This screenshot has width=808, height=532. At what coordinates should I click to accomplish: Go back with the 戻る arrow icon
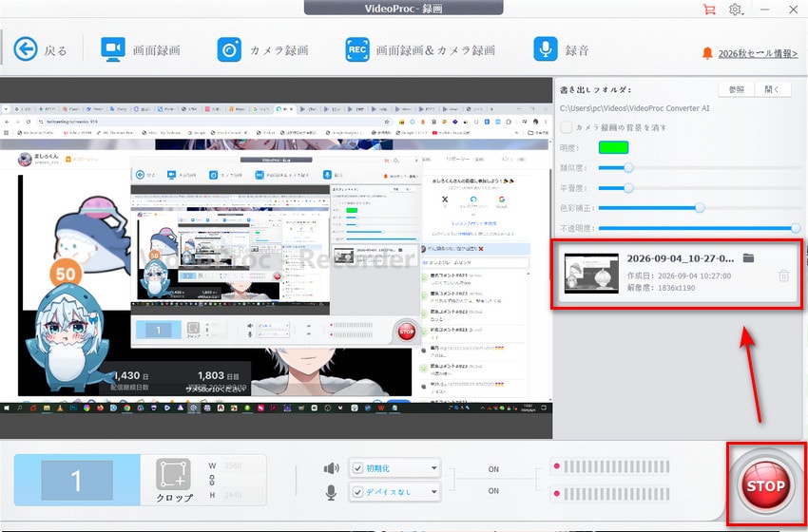tap(26, 49)
